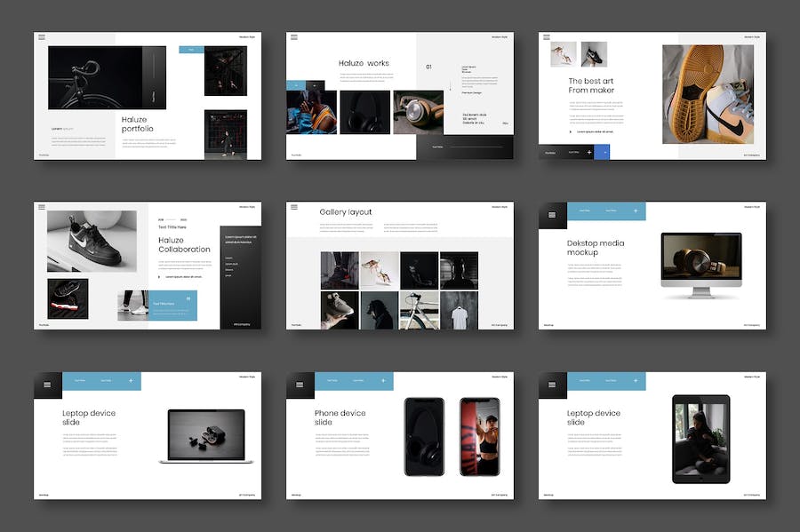800x532 pixels.
Task: Select first tab in laptop slide's blue bar
Action: [x=80, y=381]
